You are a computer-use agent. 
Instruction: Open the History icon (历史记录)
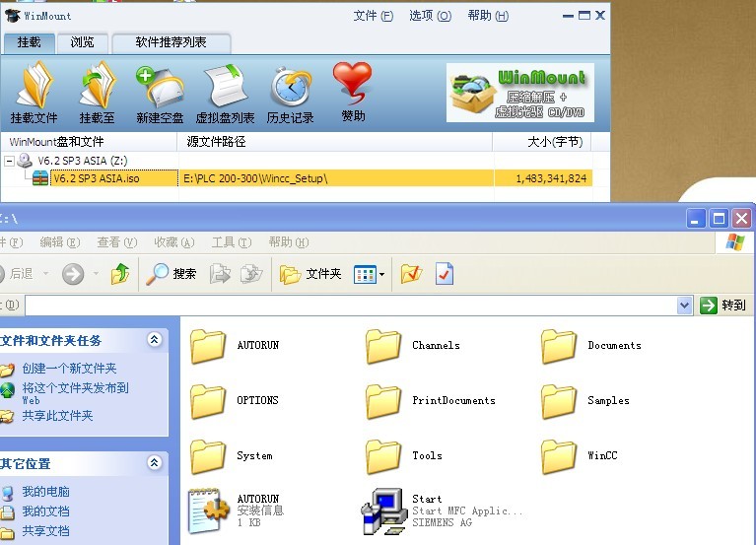290,94
